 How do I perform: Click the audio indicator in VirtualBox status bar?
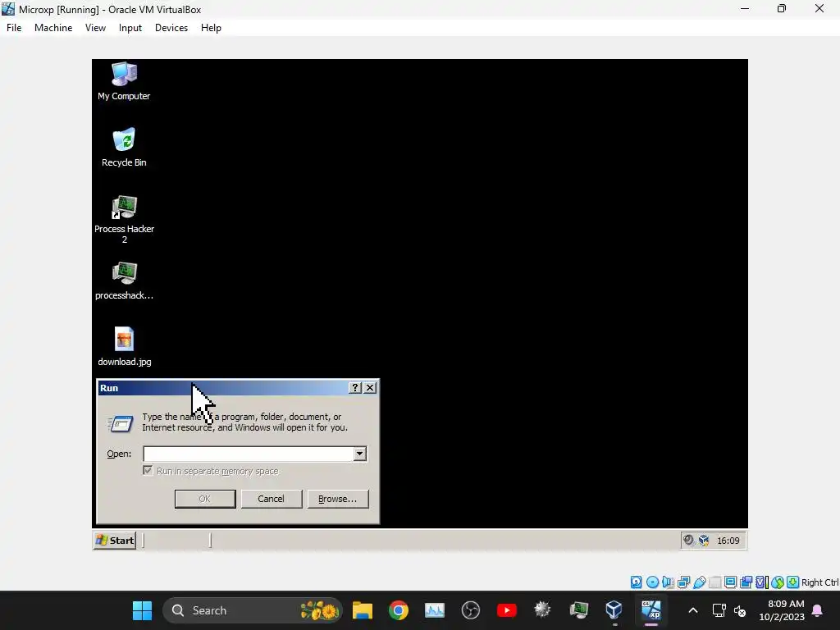[668, 582]
